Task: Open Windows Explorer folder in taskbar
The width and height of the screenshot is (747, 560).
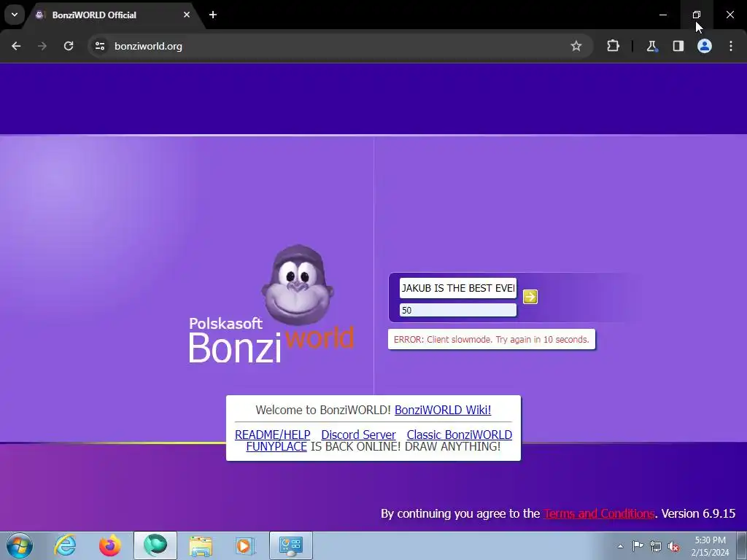Action: click(x=201, y=545)
